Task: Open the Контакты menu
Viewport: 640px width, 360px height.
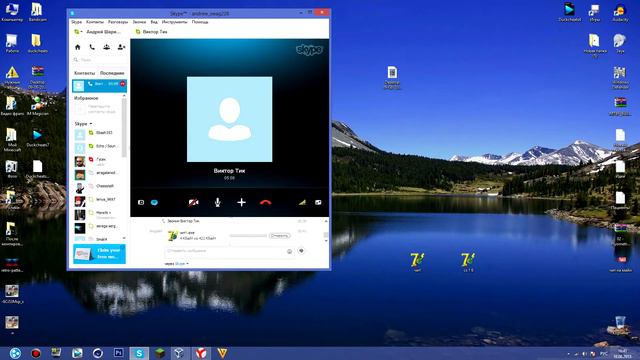Action: coord(95,22)
